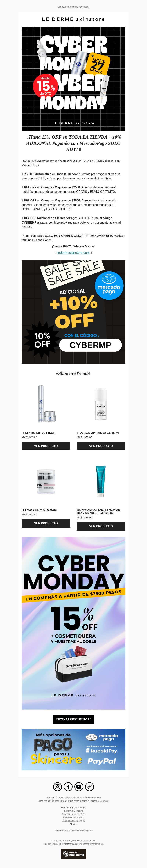Open 'Ver este correo en tu navegador'

pos(73,7)
